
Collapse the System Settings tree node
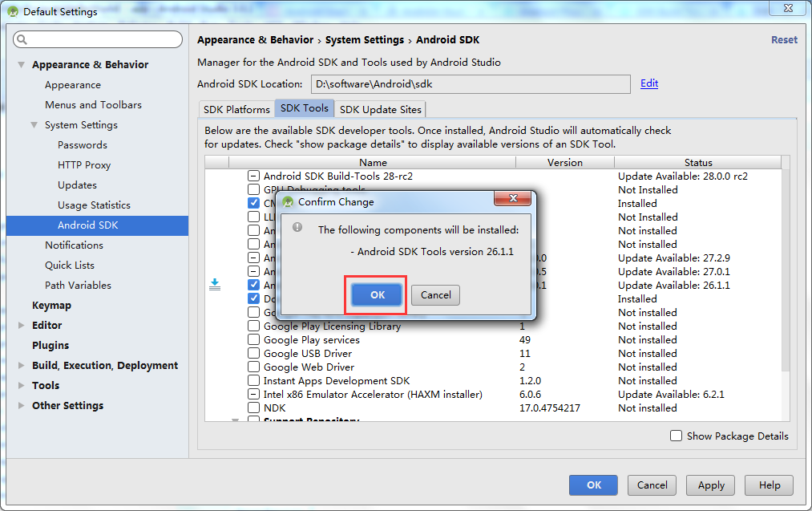click(x=34, y=125)
